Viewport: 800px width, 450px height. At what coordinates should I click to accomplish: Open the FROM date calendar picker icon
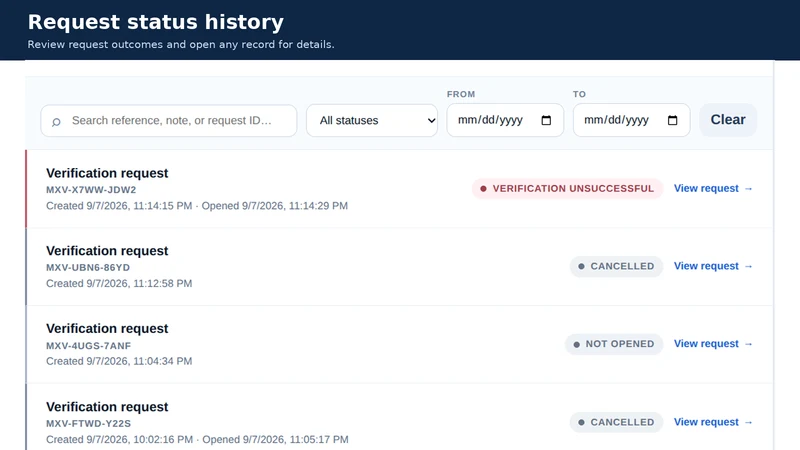tap(546, 120)
